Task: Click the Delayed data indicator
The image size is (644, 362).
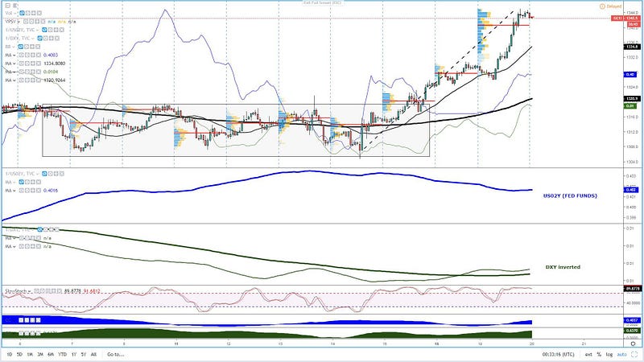Action: 611,6
